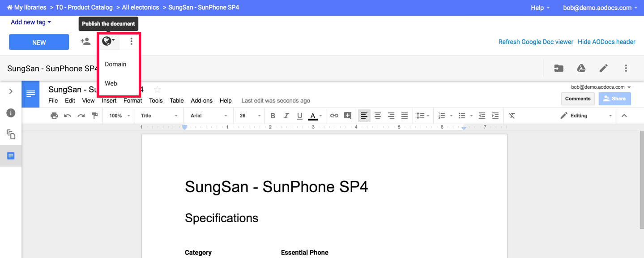
Task: Expand the left side panel chevron
Action: [11, 91]
